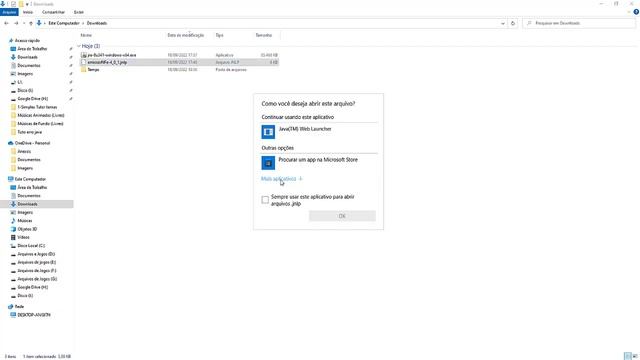This screenshot has width=640, height=360.
Task: Click the Microsoft Store icon in the dialog
Action: [268, 163]
